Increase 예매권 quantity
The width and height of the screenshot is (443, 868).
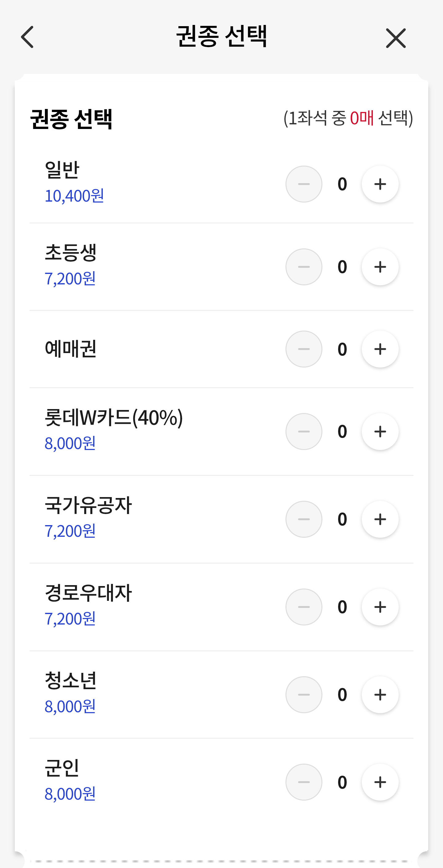click(380, 349)
